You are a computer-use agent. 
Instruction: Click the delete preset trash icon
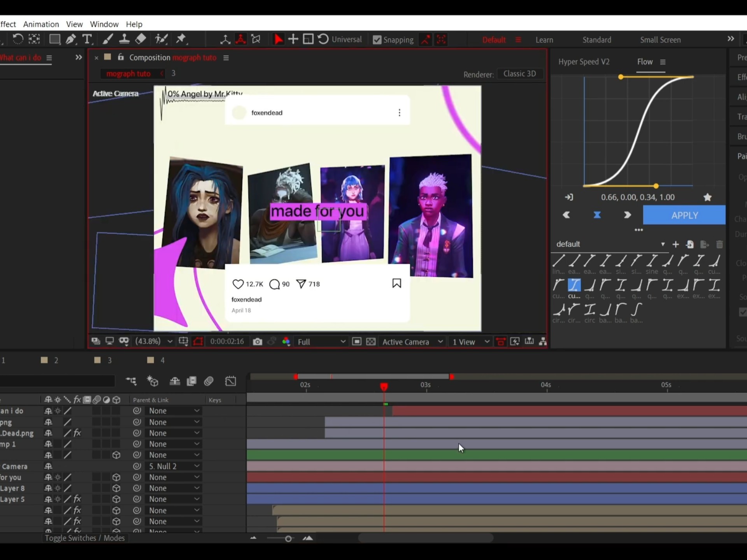[719, 244]
